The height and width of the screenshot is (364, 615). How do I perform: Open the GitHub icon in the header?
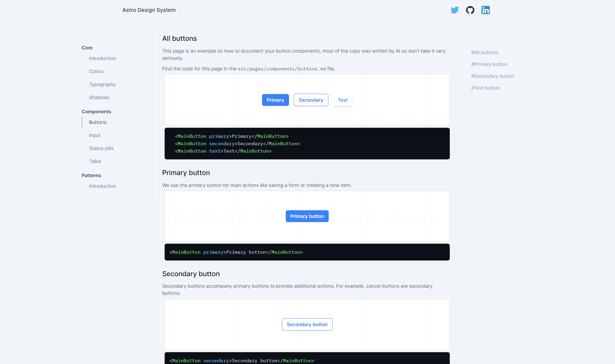coord(470,10)
